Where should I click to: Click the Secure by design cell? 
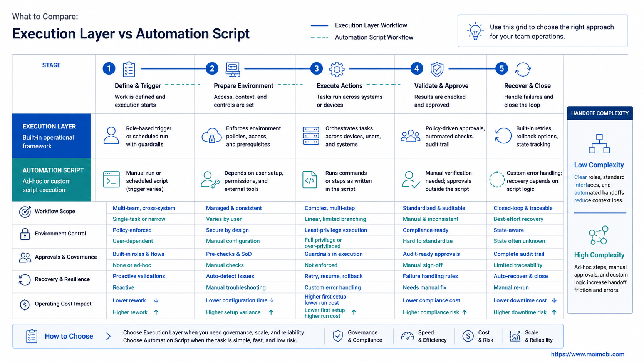point(227,230)
